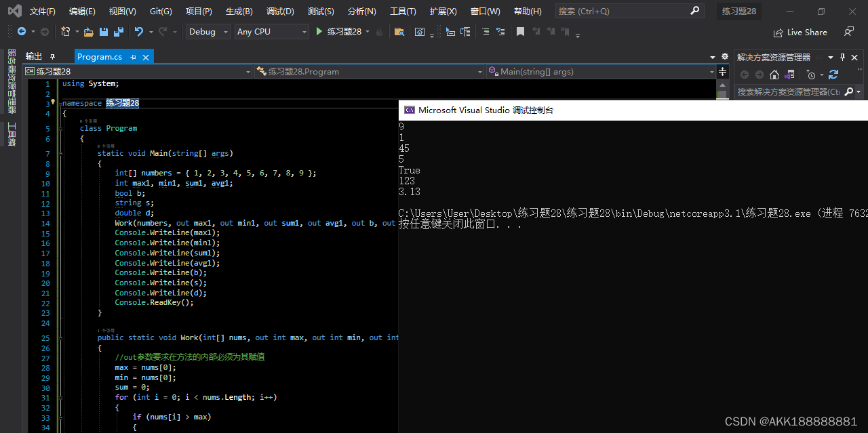Save the current file with Save icon
This screenshot has width=868, height=433.
(104, 32)
